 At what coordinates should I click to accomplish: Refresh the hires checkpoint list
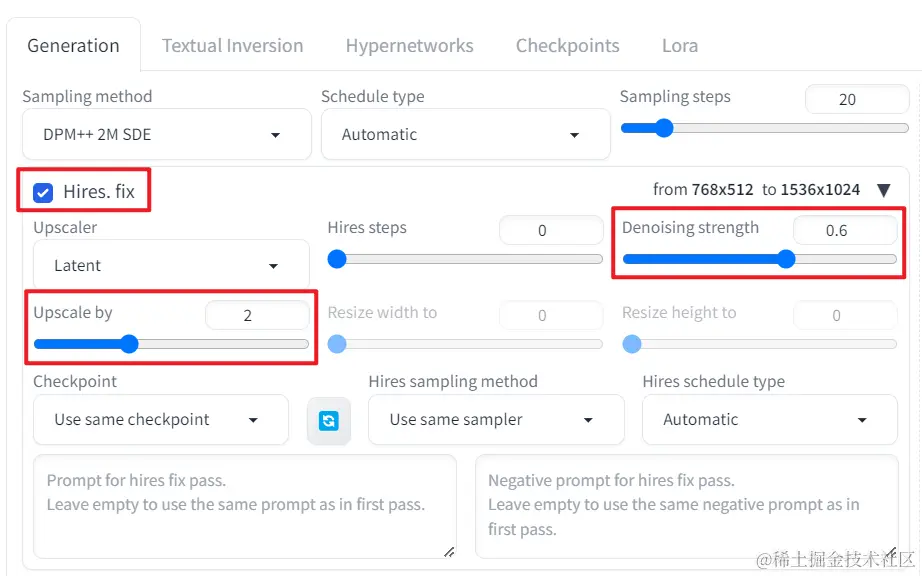[329, 420]
